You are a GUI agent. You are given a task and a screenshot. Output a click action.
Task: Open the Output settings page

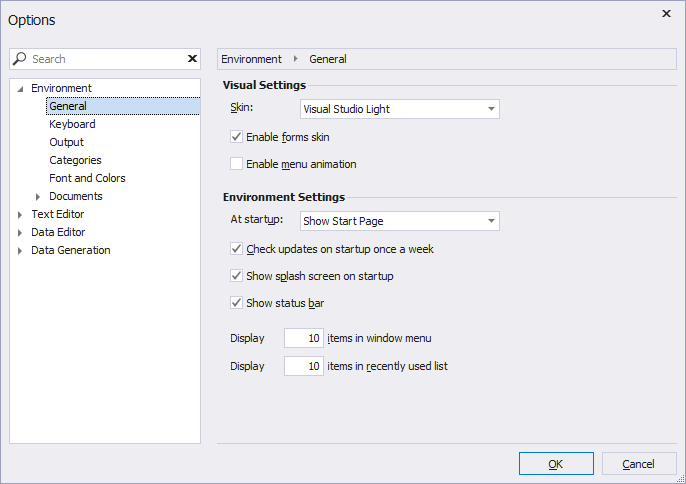66,142
